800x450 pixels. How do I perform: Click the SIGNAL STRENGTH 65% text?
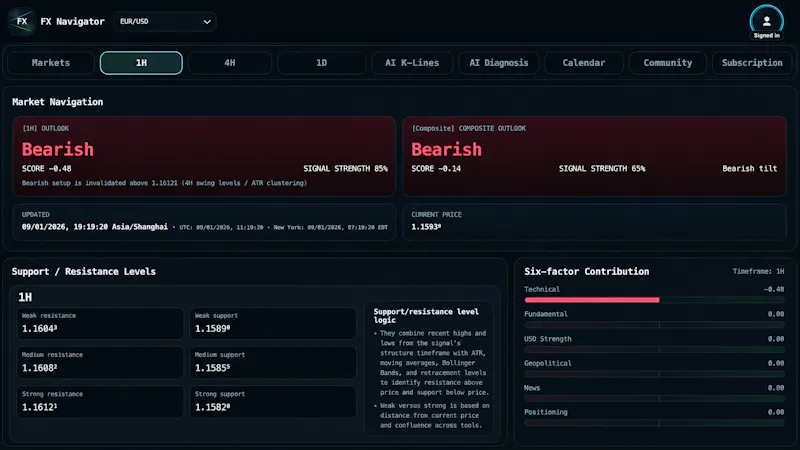[602, 168]
